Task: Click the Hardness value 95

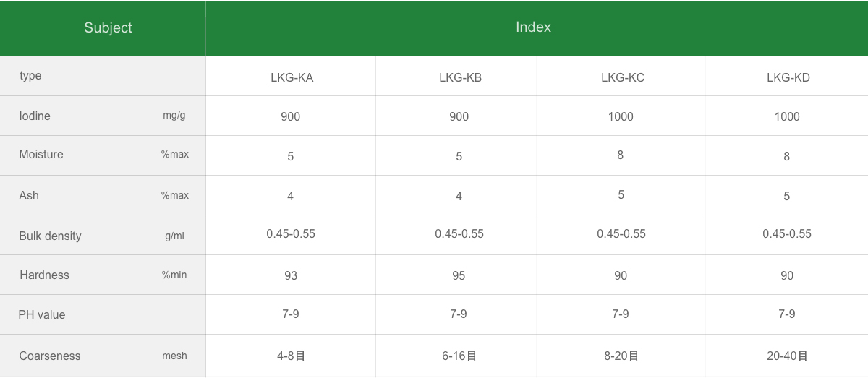Action: pyautogui.click(x=459, y=275)
